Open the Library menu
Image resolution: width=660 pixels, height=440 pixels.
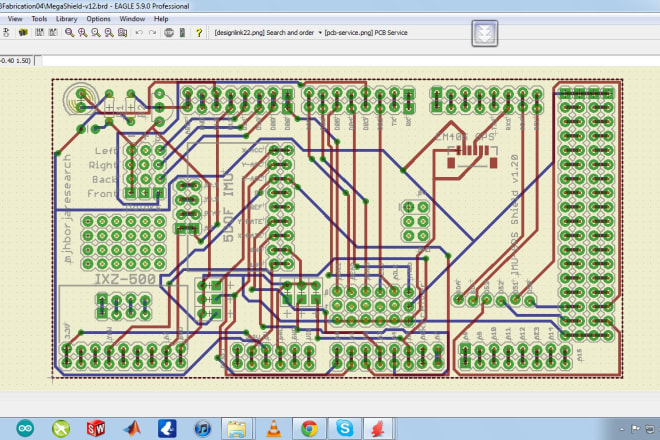pos(67,19)
